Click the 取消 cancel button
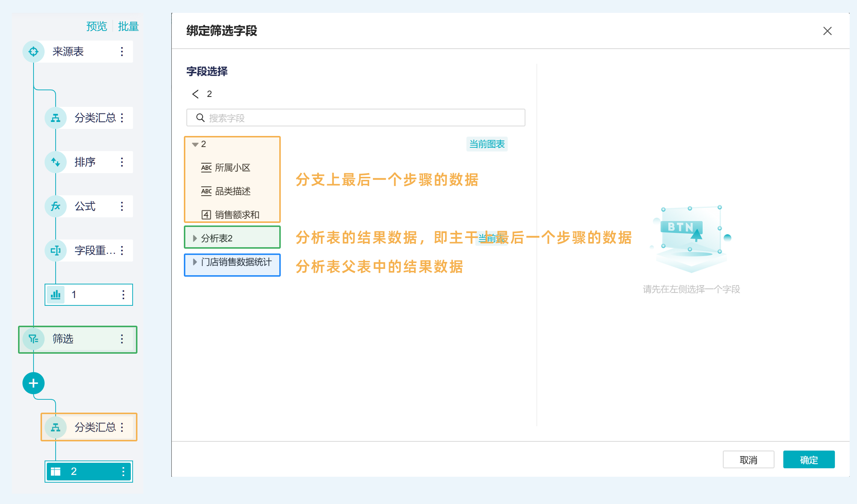 click(748, 459)
